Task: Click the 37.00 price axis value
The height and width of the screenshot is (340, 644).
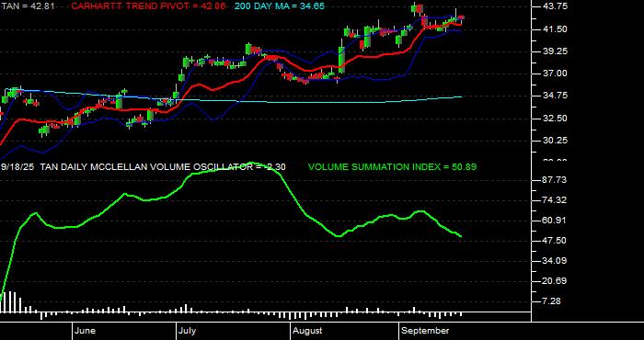Action: (556, 74)
